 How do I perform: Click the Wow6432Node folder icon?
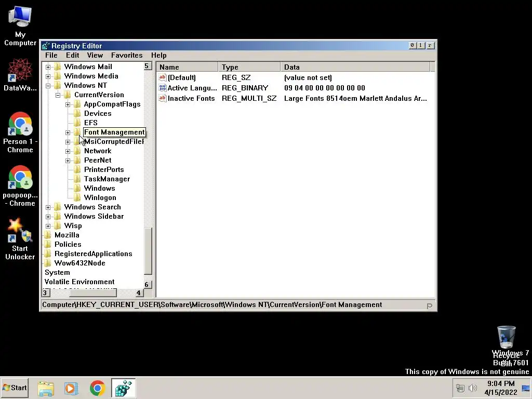(48, 263)
